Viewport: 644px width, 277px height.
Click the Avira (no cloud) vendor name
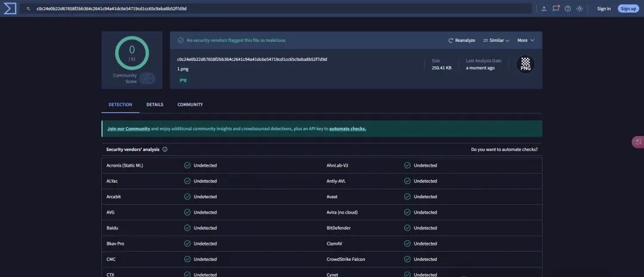tap(342, 213)
